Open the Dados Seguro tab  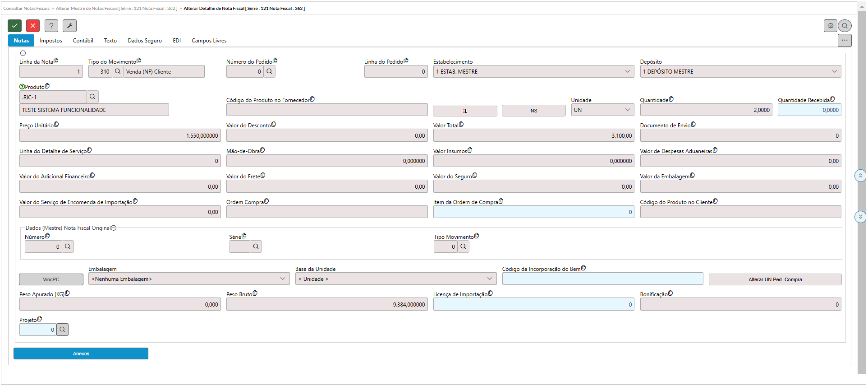pyautogui.click(x=145, y=41)
